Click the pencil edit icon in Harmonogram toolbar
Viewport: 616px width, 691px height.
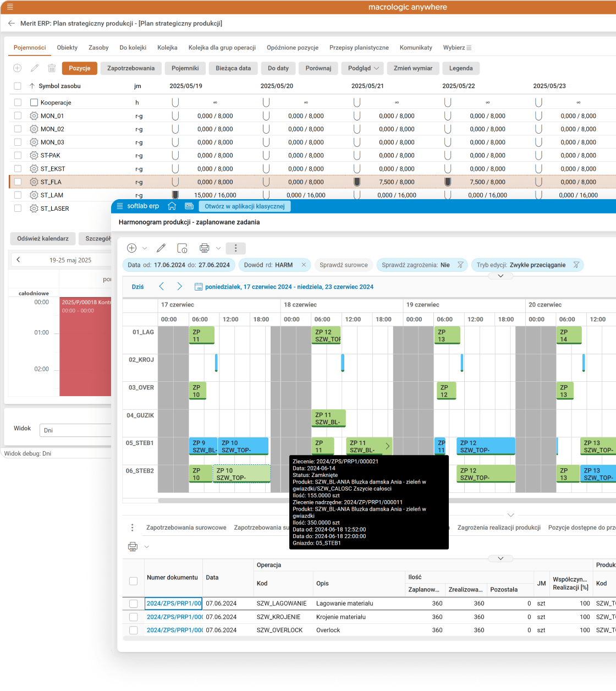pos(161,248)
